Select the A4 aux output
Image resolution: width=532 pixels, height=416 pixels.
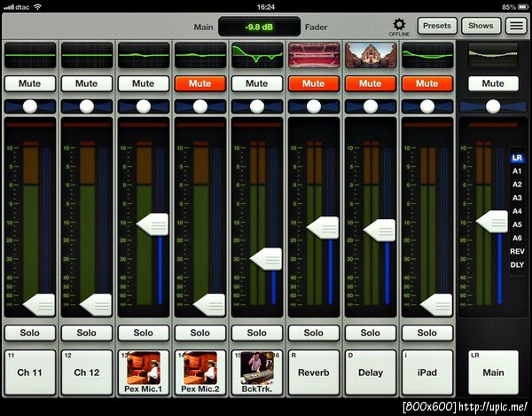[517, 211]
